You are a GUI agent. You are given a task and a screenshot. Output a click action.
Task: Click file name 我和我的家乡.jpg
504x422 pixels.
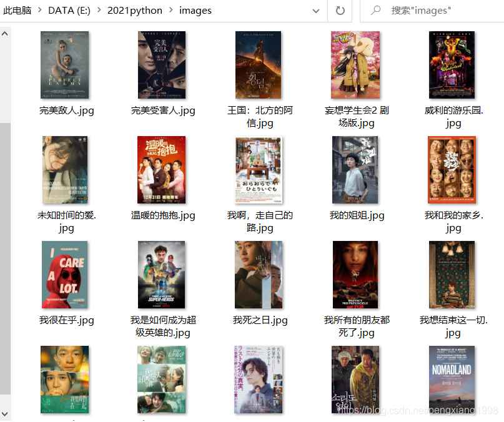pyautogui.click(x=453, y=222)
